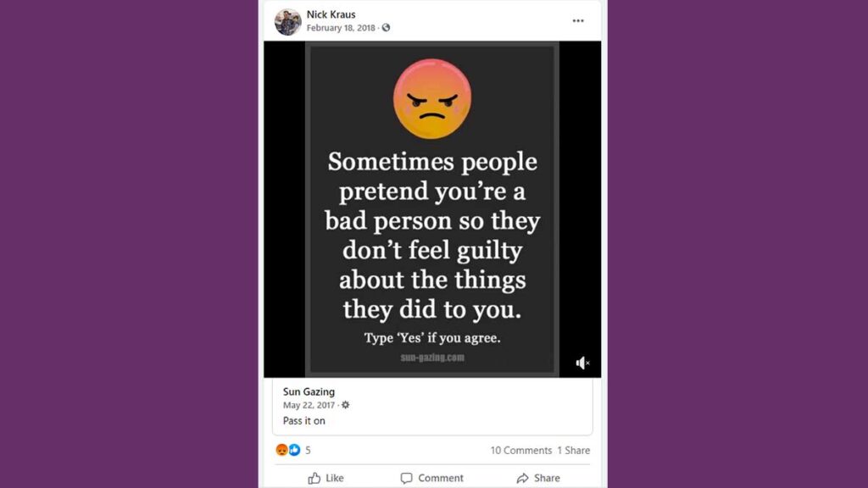Click the 'Pass it on' caption text
Image resolution: width=868 pixels, height=488 pixels.
point(304,420)
